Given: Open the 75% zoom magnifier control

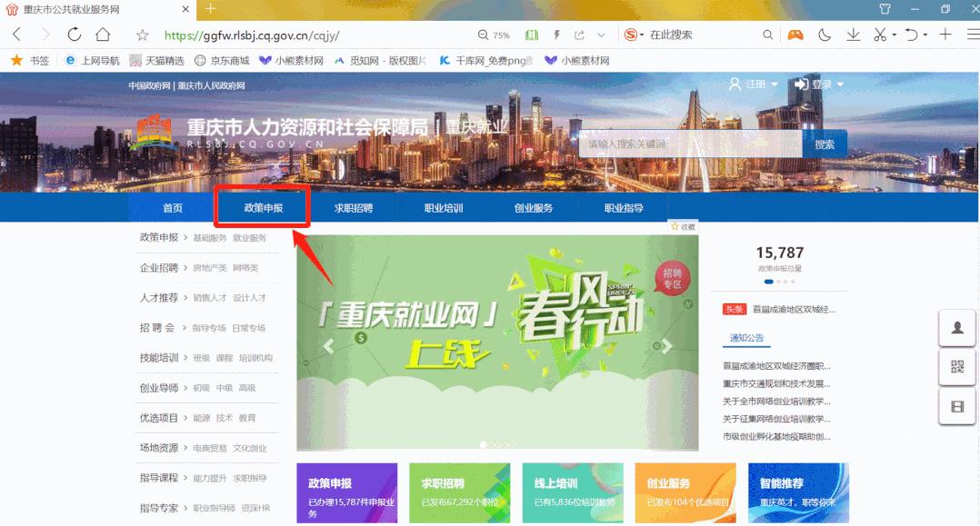Looking at the screenshot, I should (x=494, y=35).
